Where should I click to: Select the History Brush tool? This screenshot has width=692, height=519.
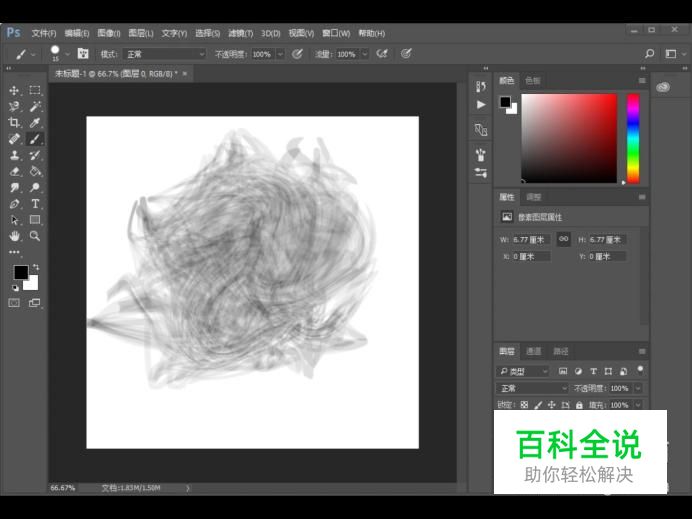pyautogui.click(x=35, y=155)
